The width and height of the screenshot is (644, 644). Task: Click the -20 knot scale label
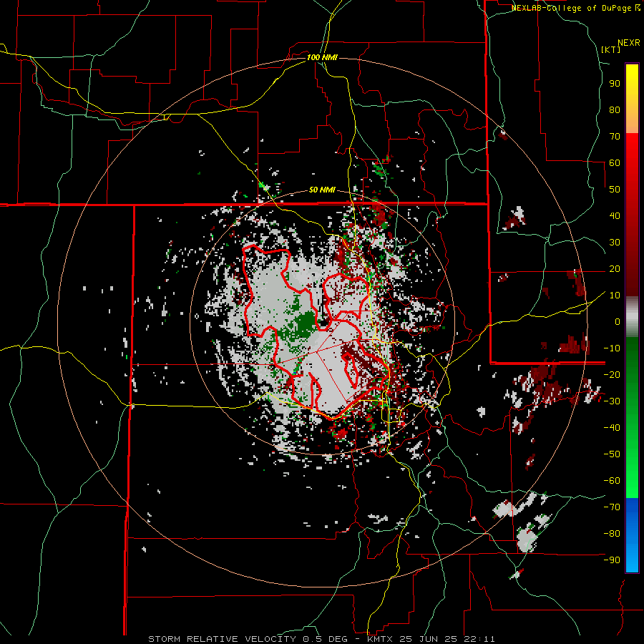612,374
